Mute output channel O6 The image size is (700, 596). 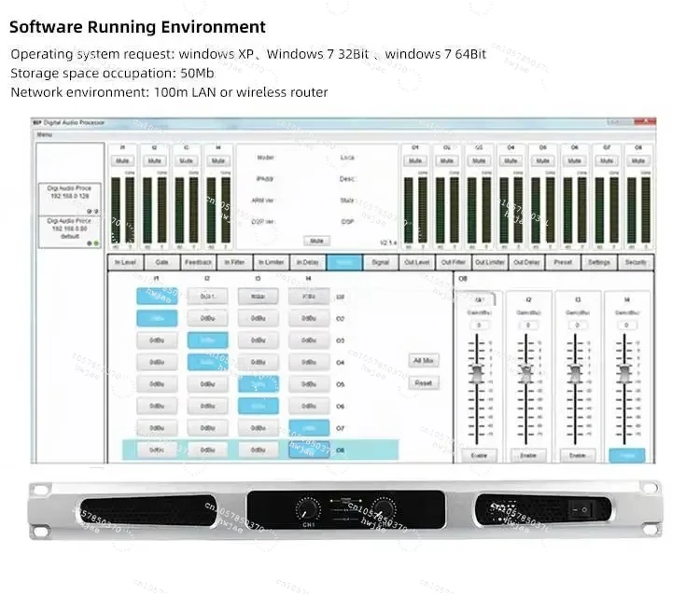[575, 160]
